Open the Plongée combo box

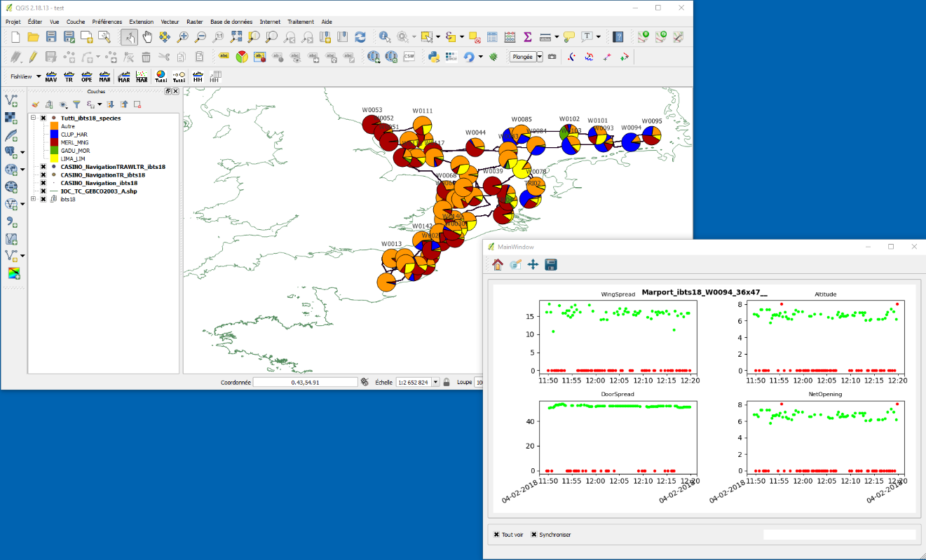(x=526, y=57)
